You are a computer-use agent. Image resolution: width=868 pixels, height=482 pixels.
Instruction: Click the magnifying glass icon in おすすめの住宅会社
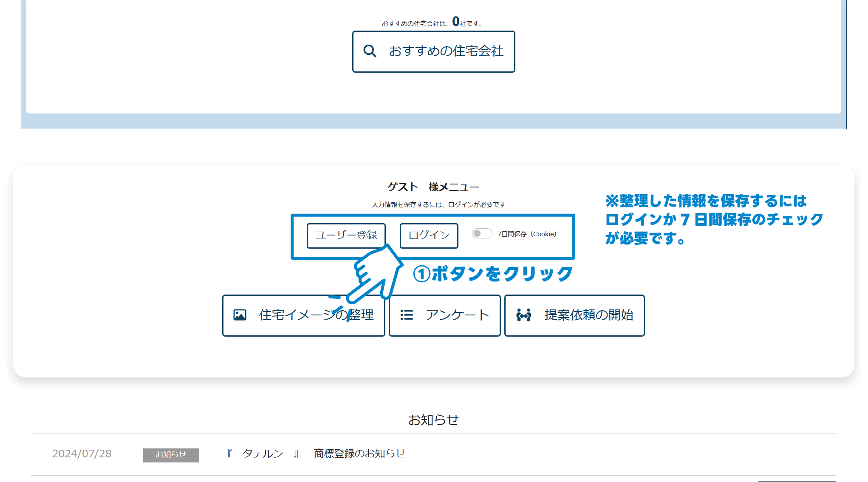pos(369,51)
